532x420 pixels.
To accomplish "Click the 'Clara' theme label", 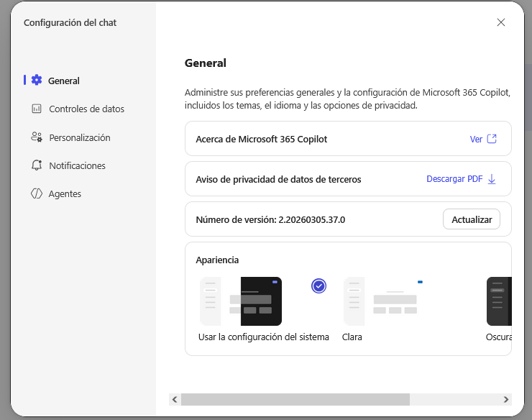I will coord(352,337).
